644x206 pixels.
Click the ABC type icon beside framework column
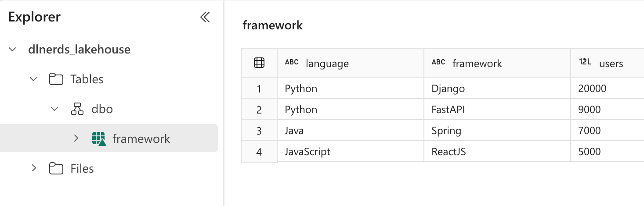[438, 62]
